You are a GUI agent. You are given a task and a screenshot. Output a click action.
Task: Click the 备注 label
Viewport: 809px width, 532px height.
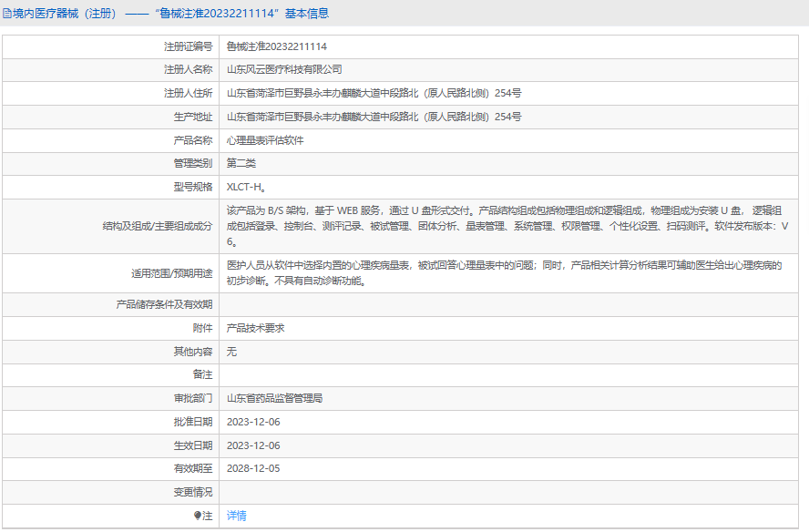pos(202,374)
